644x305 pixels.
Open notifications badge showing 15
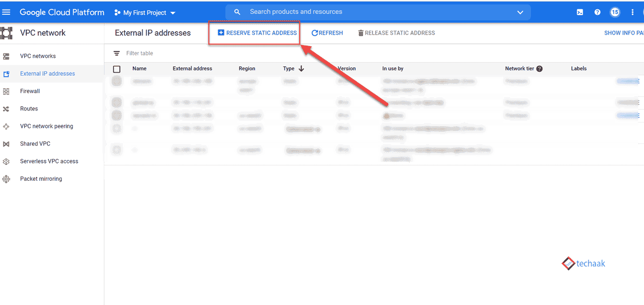click(615, 12)
